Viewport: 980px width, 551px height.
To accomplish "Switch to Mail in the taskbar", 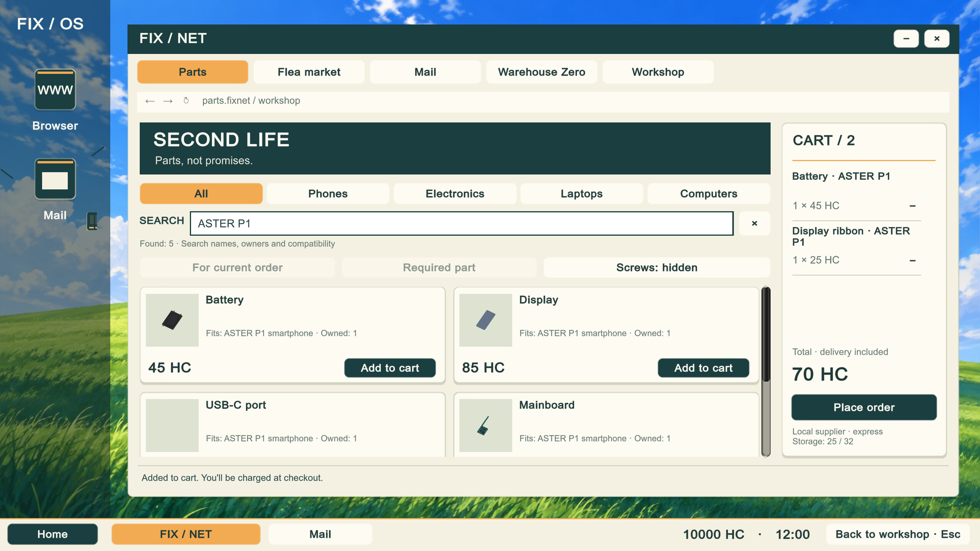I will click(320, 534).
